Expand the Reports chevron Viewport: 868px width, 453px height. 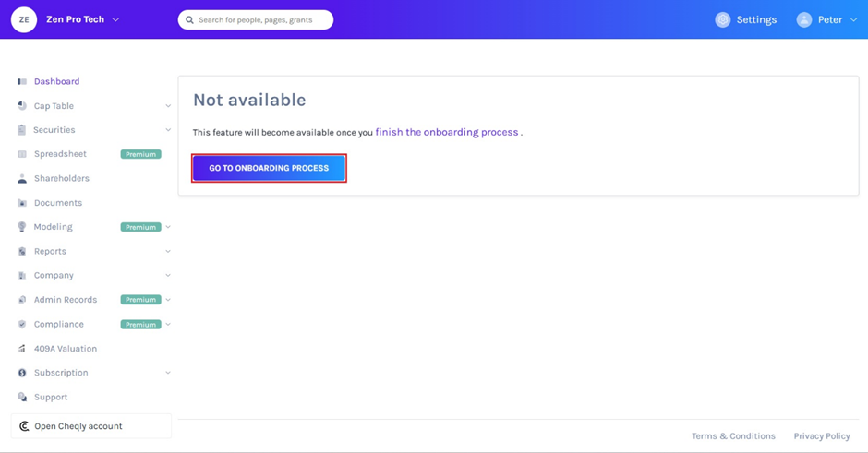tap(168, 251)
